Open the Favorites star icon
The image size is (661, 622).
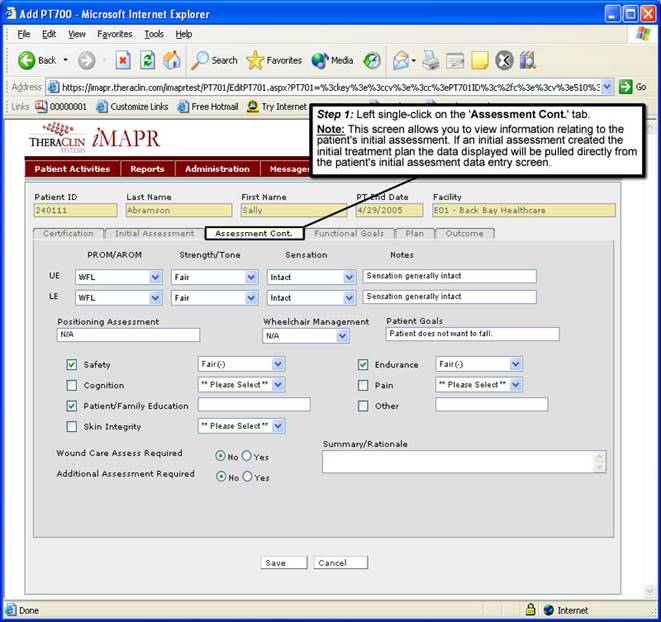coord(256,60)
